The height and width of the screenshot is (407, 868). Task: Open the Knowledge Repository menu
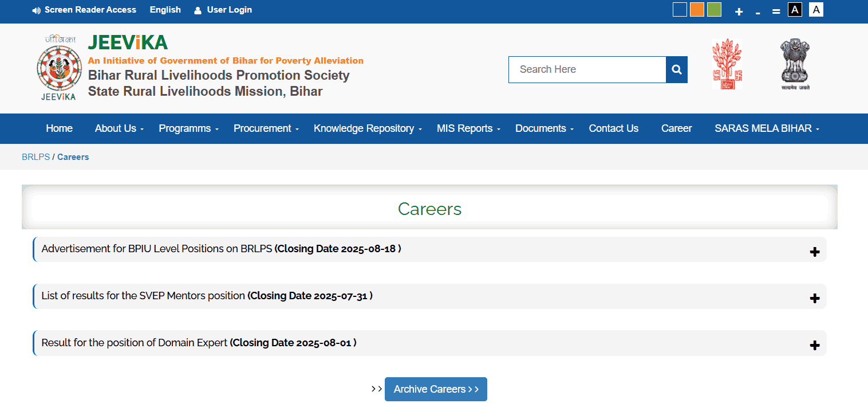pyautogui.click(x=364, y=128)
